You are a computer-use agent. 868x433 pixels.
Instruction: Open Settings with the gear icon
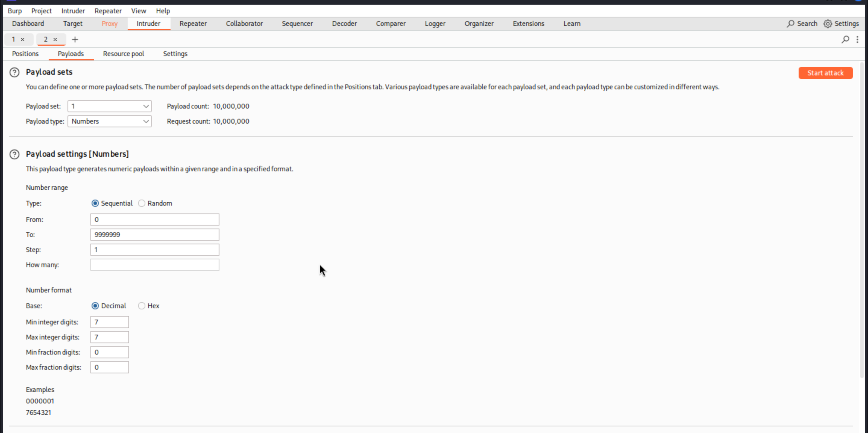(x=828, y=24)
